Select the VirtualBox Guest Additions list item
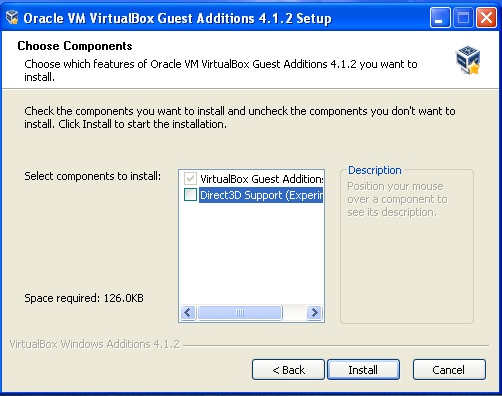The image size is (502, 396). pos(262,179)
